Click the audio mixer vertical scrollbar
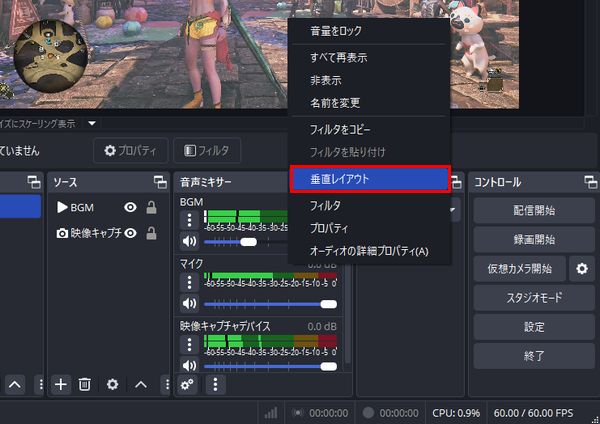Screen dimensions: 600x424 coord(348,314)
